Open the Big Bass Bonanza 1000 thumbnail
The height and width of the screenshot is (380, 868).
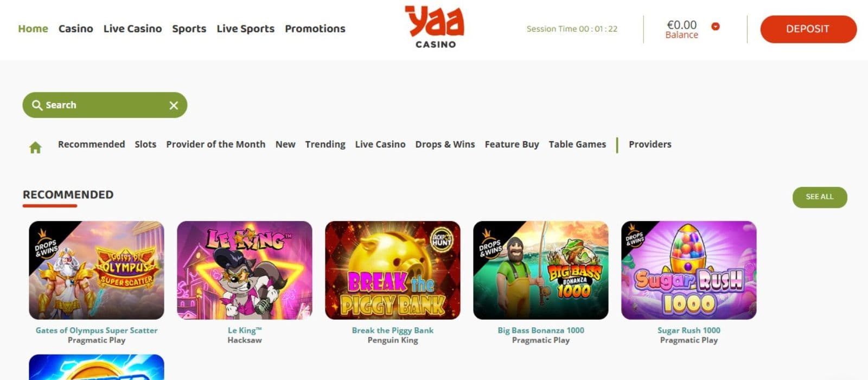541,270
